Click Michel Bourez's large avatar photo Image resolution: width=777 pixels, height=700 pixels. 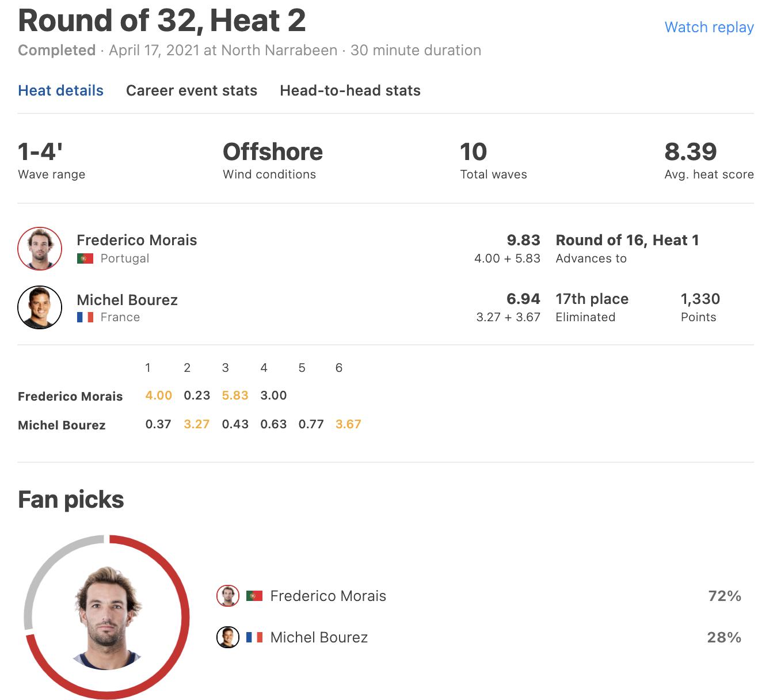coord(40,307)
